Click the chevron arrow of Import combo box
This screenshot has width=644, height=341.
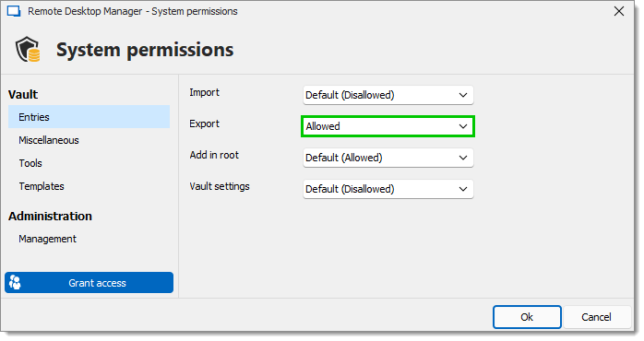[463, 95]
